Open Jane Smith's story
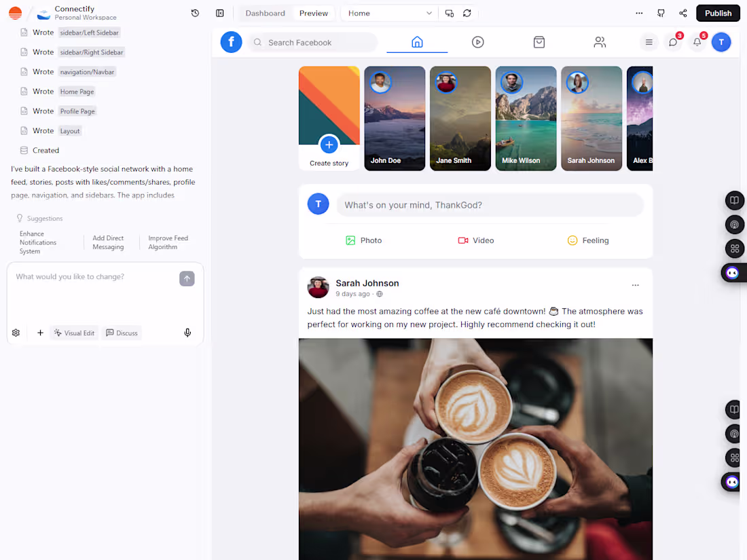The width and height of the screenshot is (747, 560). coord(460,119)
